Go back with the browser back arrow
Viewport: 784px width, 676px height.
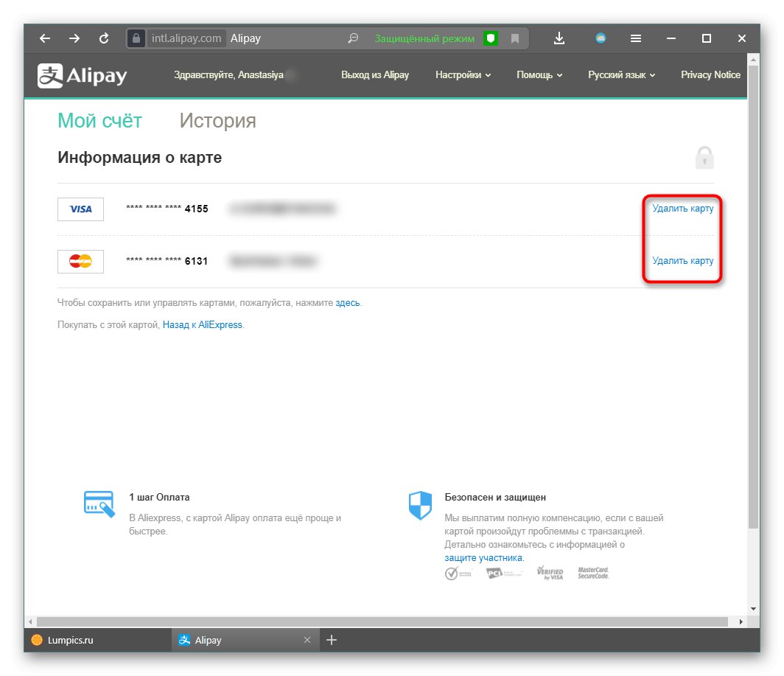point(45,38)
